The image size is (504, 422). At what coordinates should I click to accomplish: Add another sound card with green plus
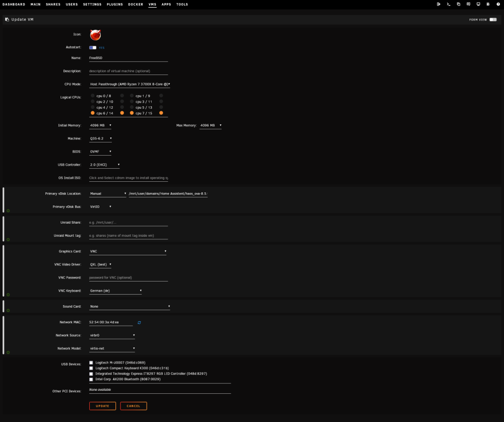coord(8,310)
